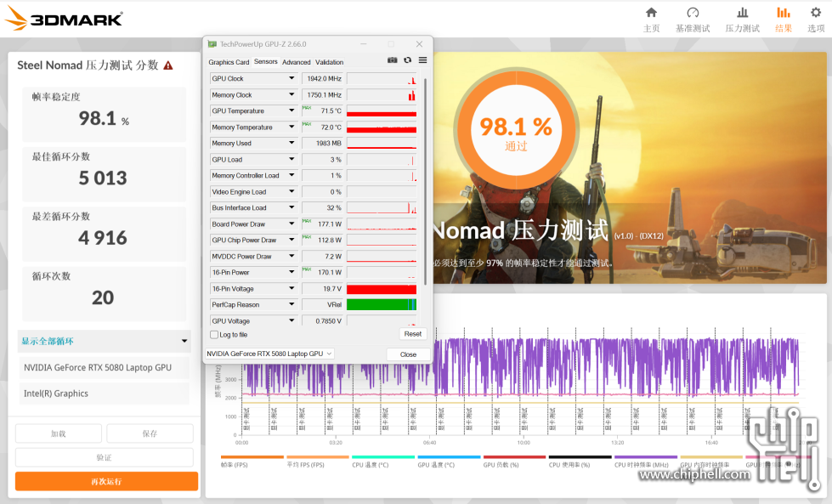Select the Intel(R) Graphics row
Viewport: 832px width, 504px height.
pos(104,394)
